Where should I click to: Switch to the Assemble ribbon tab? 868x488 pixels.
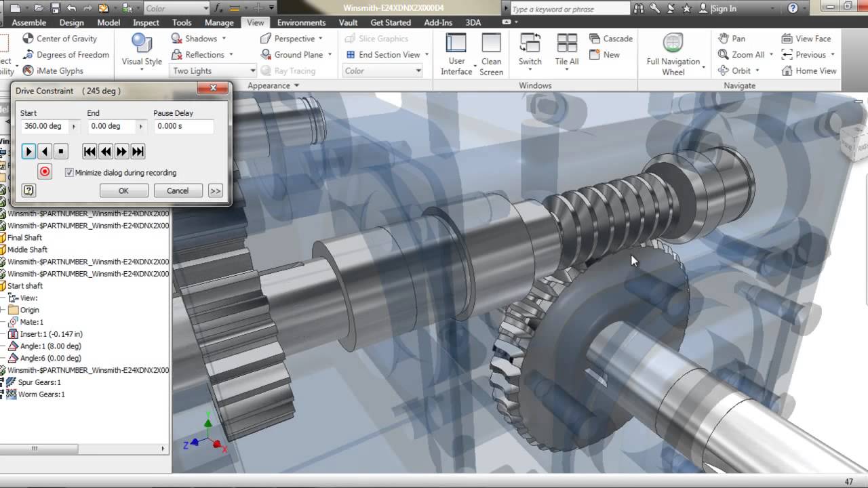[x=29, y=22]
